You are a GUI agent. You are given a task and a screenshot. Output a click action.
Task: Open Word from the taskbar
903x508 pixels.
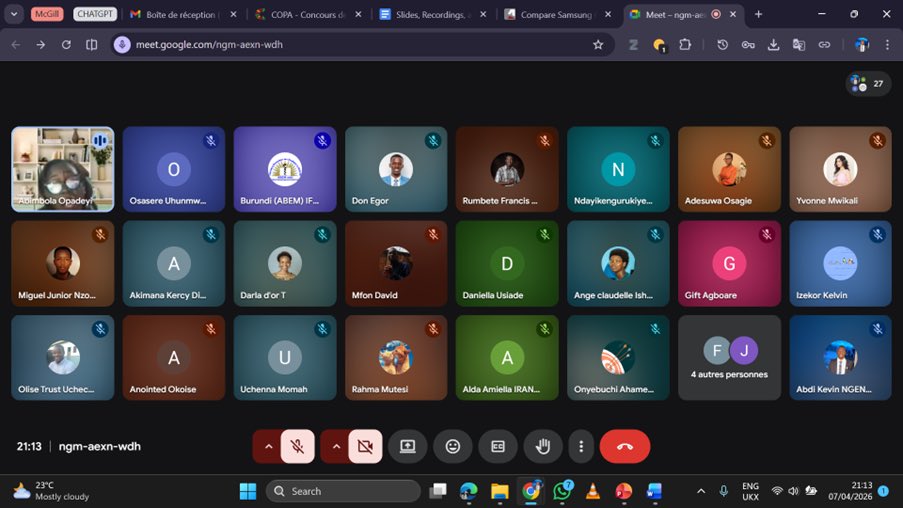(654, 491)
